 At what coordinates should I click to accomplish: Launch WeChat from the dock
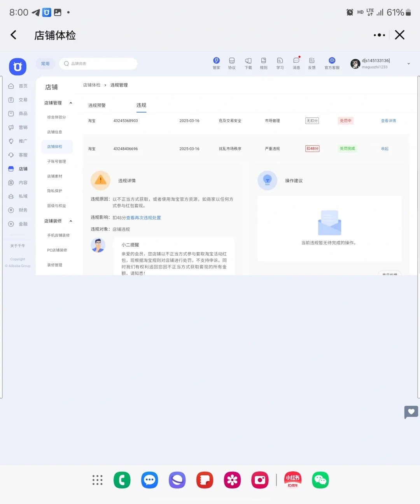(x=320, y=480)
